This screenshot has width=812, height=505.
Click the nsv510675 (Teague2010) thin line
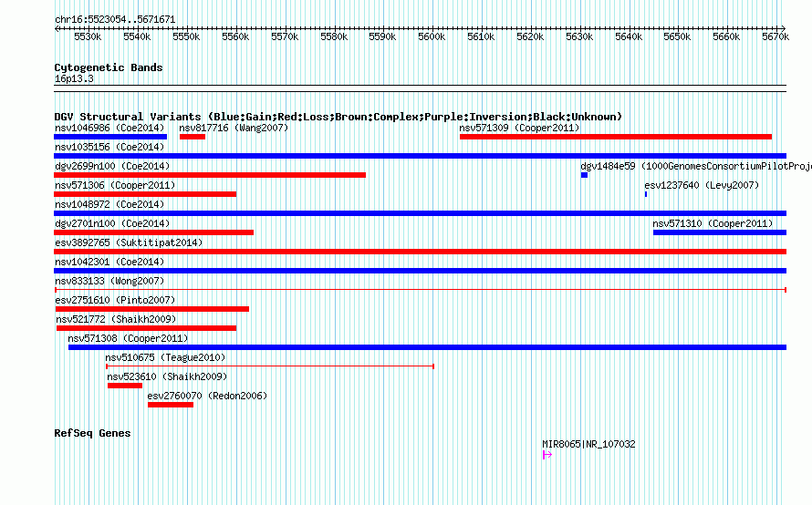(270, 366)
